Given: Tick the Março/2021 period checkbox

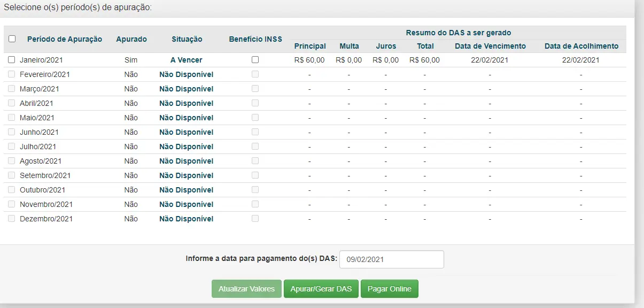Looking at the screenshot, I should [12, 89].
